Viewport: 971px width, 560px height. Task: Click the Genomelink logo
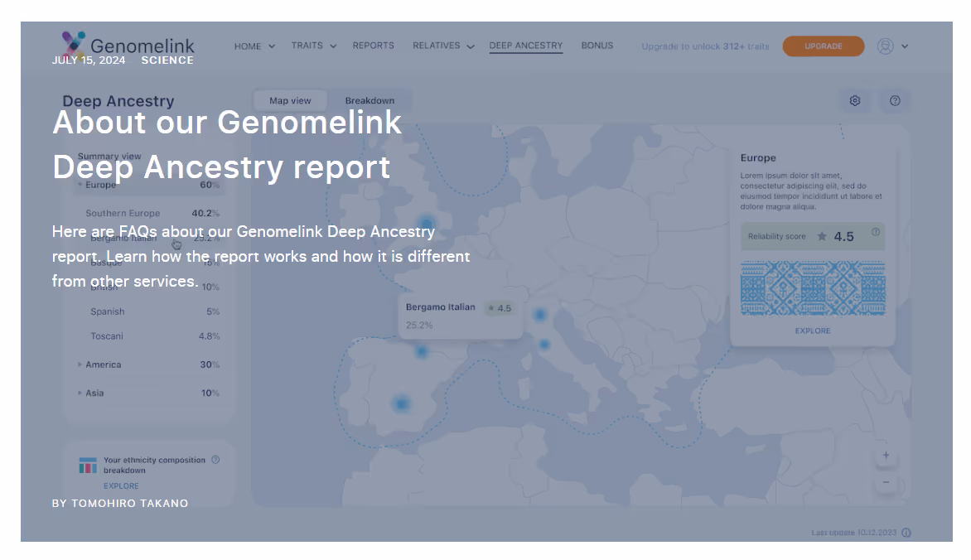128,45
